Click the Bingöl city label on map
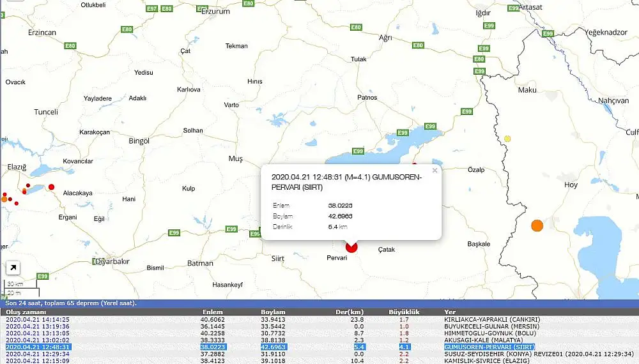The image size is (639, 364). point(139,141)
